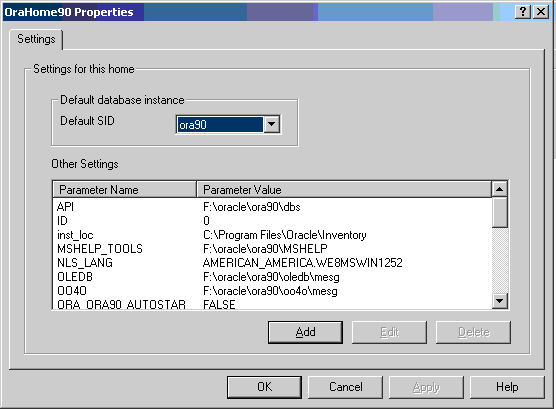Select the OO4O parameter row
The height and width of the screenshot is (409, 556).
click(272, 291)
